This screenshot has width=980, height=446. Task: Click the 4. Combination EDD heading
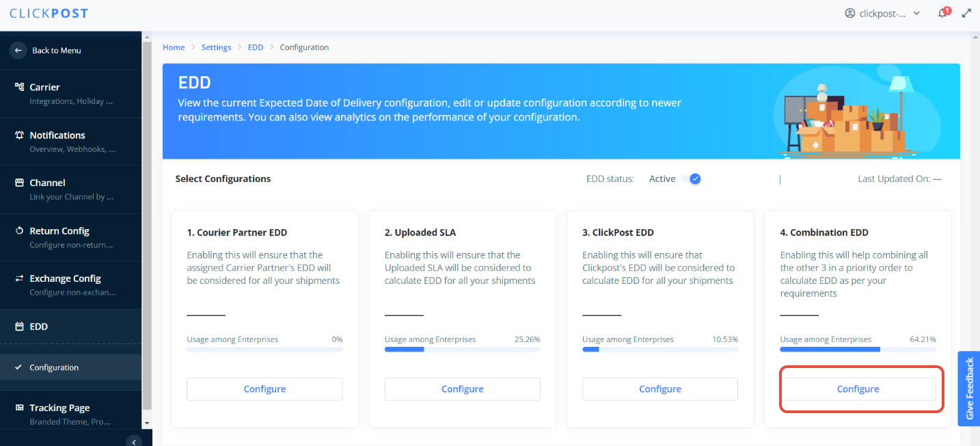(x=824, y=233)
